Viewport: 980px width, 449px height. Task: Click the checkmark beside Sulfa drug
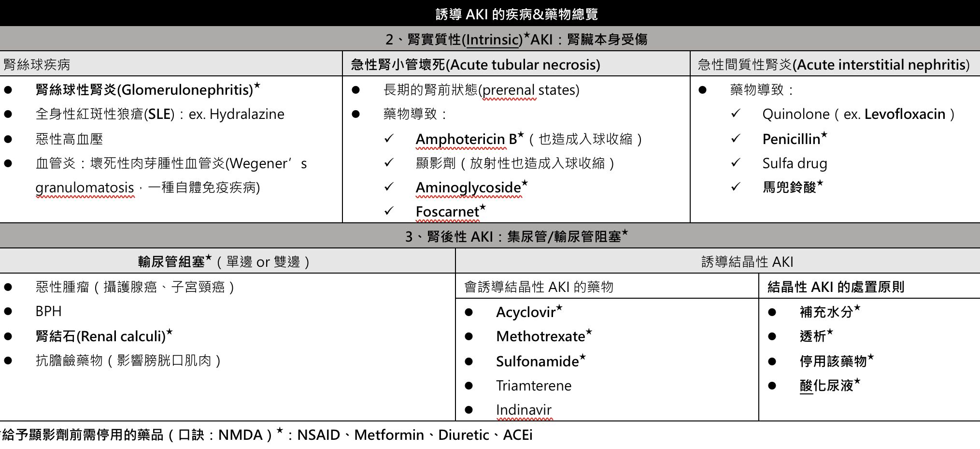[x=735, y=163]
